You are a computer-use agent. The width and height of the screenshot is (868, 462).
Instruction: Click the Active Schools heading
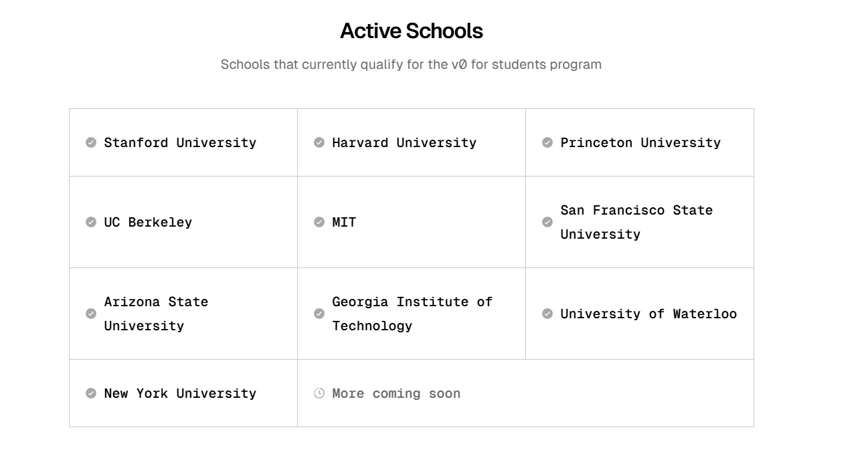411,31
